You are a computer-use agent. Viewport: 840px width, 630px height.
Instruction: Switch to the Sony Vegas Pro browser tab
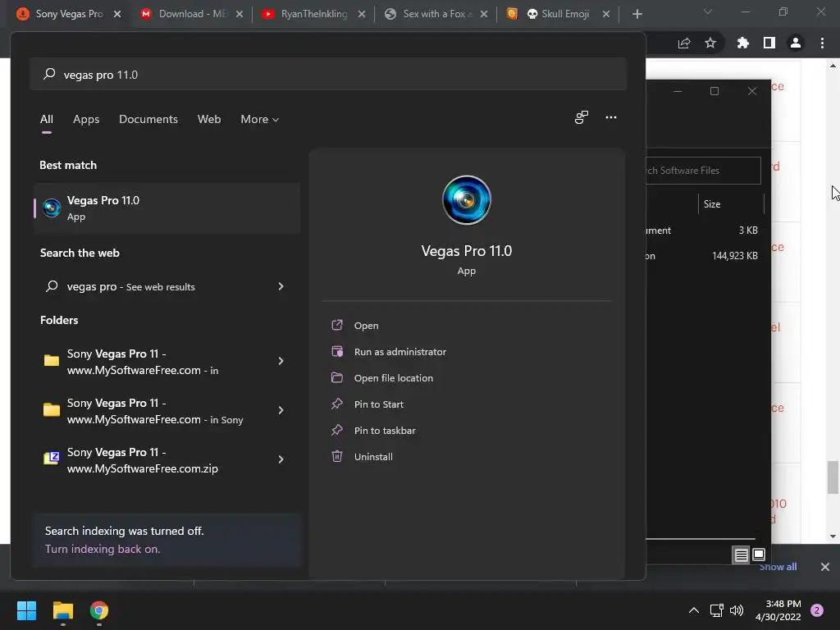(x=67, y=14)
